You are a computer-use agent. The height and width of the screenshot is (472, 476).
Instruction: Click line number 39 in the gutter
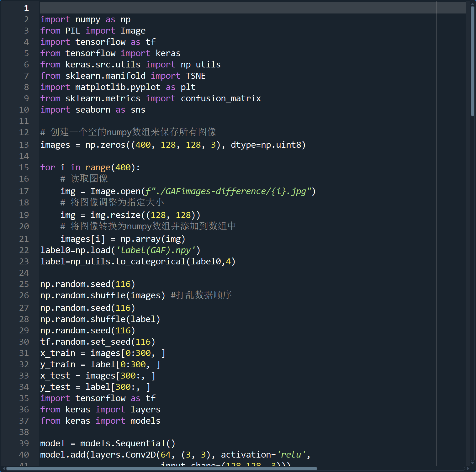(24, 443)
